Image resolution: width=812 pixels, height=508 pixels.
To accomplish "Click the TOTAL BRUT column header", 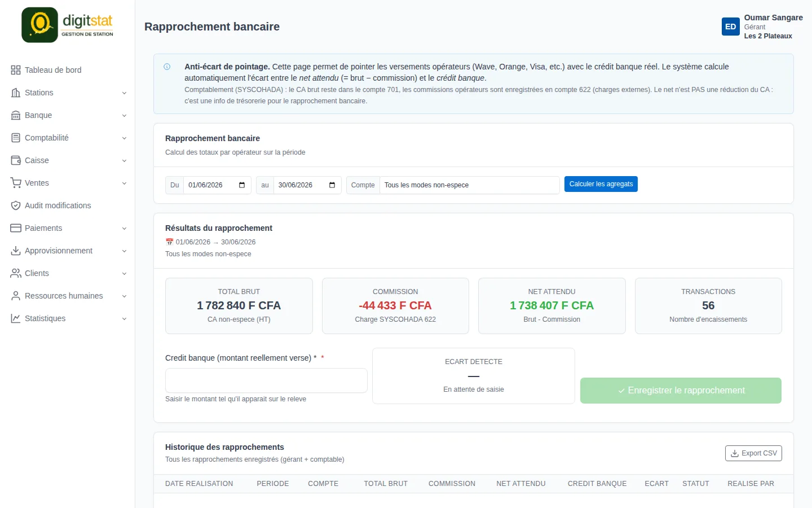I will click(386, 484).
